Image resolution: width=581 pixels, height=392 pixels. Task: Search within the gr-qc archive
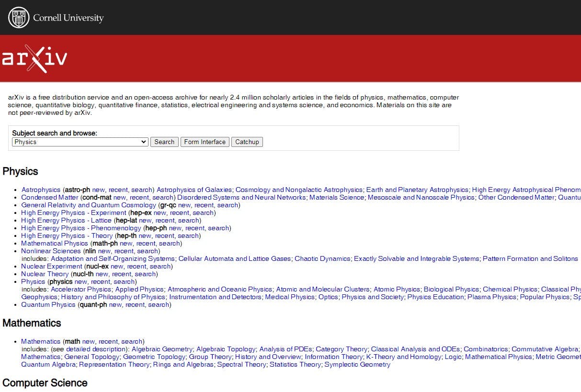228,205
